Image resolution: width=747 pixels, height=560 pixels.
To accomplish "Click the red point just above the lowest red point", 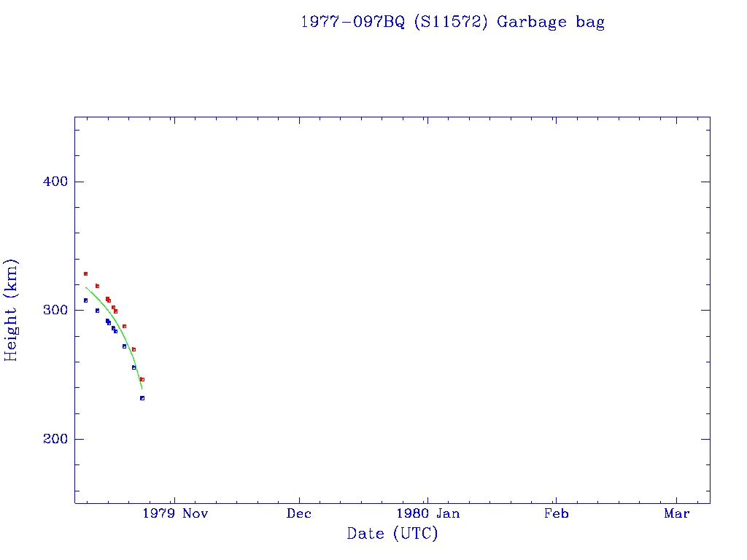I will 133,349.
